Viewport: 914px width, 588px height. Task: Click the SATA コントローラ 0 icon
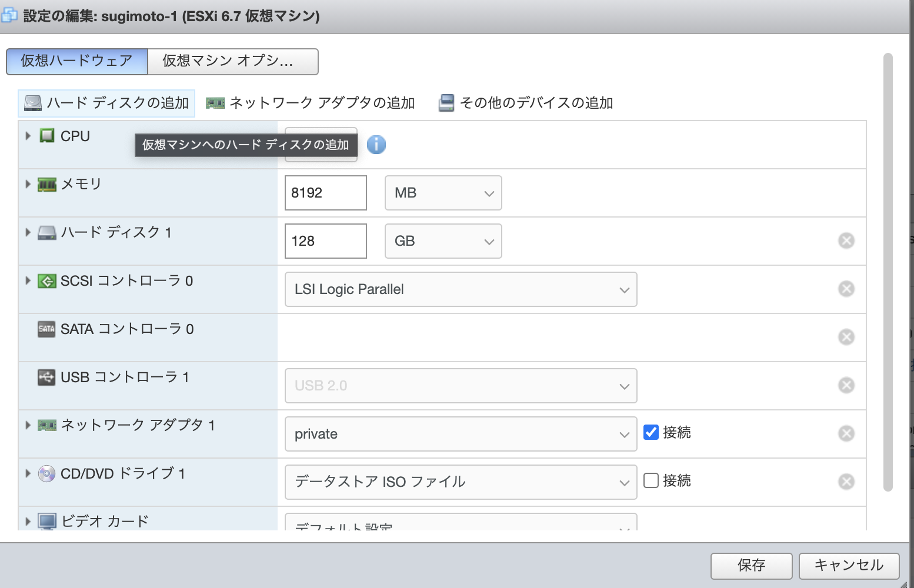point(46,329)
